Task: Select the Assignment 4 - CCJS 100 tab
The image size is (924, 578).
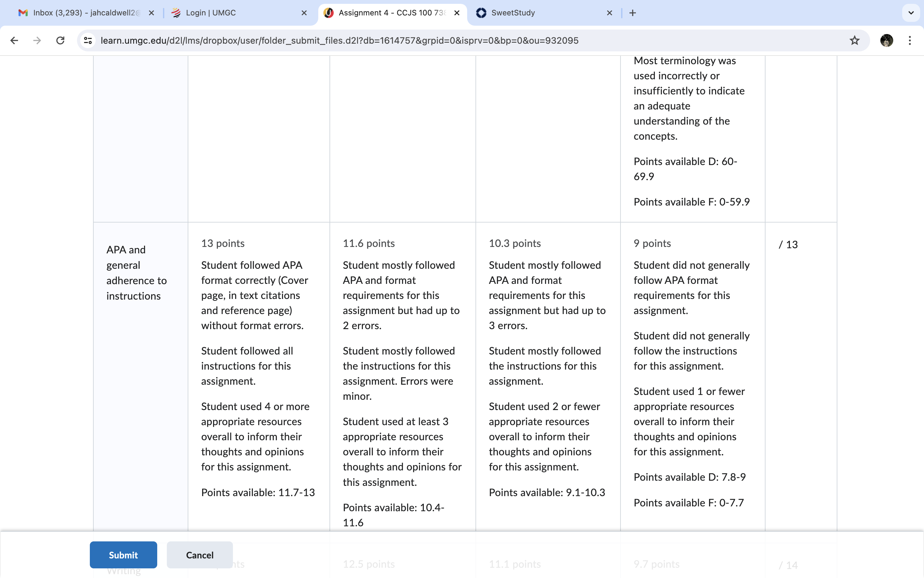Action: coord(392,13)
